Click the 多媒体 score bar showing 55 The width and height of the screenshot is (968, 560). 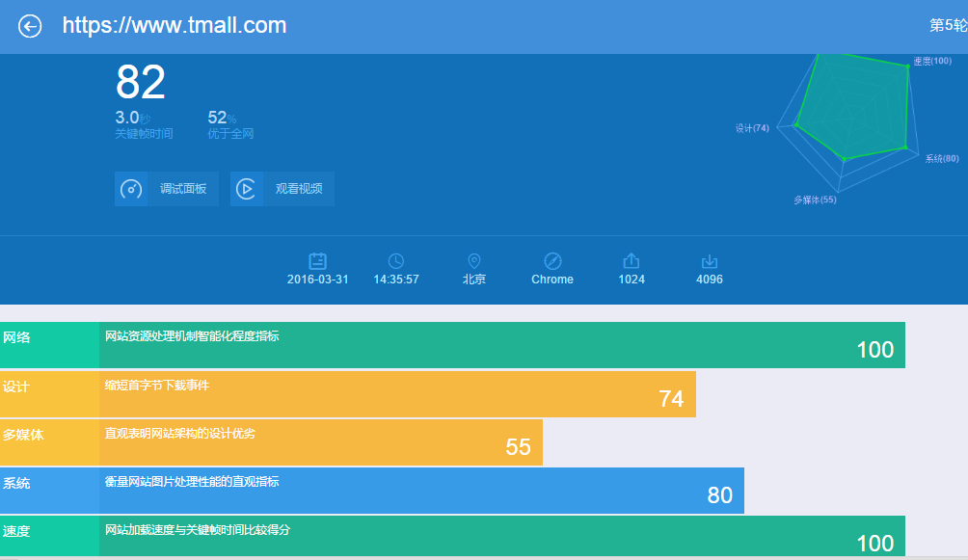[x=321, y=442]
